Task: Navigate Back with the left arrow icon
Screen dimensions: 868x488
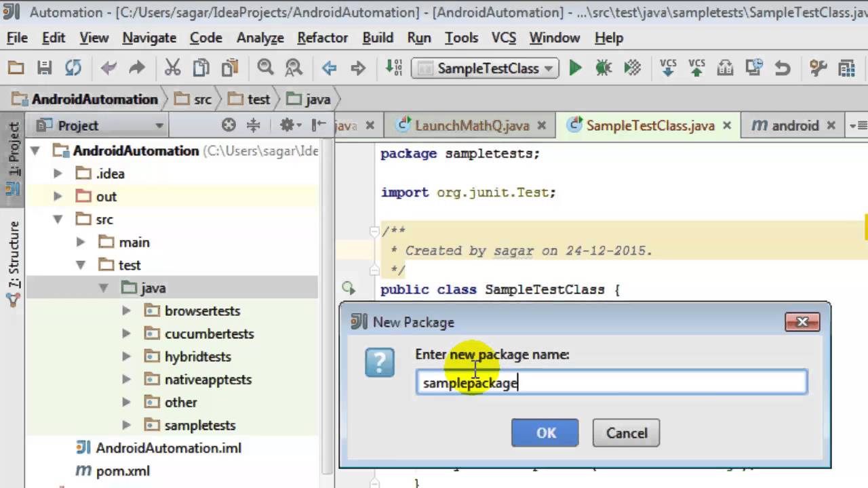Action: pyautogui.click(x=330, y=68)
